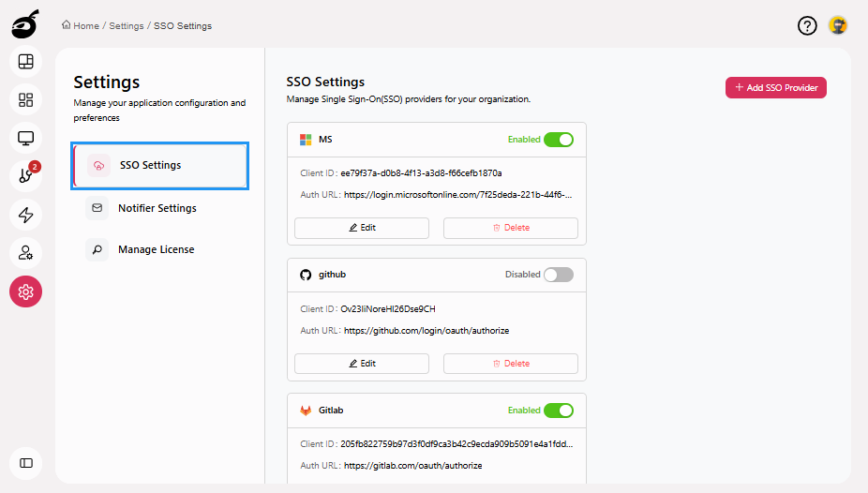
Task: Click the Gitlab provider name
Action: point(331,410)
